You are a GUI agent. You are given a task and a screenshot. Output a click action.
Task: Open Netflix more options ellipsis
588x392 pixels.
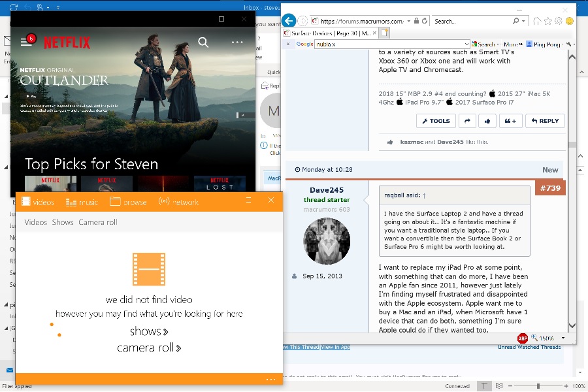(x=237, y=42)
